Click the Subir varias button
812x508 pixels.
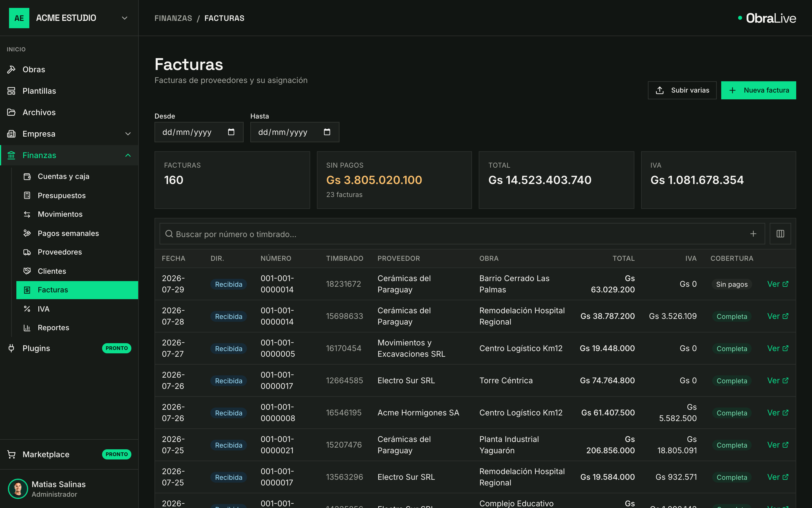pos(682,90)
